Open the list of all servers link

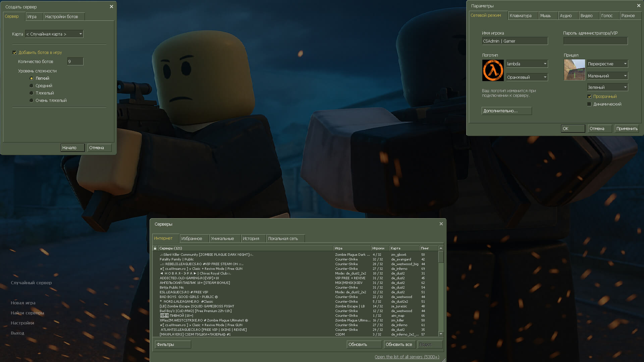(407, 357)
